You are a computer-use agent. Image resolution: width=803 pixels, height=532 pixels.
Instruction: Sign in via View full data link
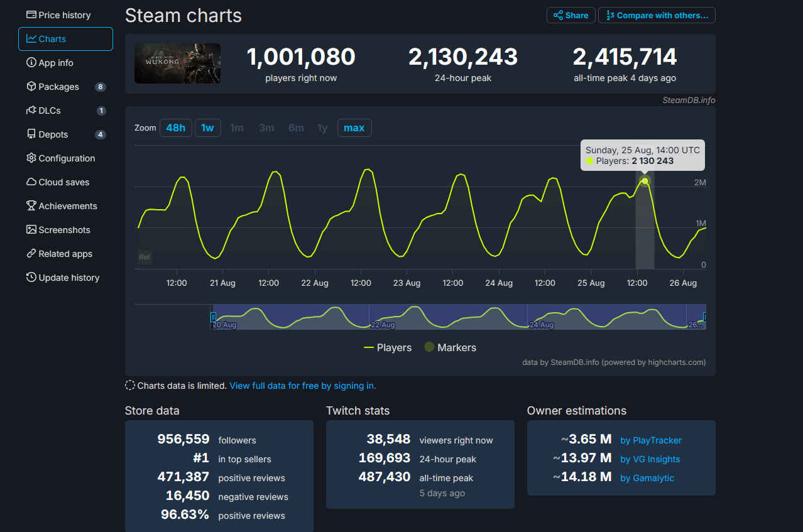(302, 385)
